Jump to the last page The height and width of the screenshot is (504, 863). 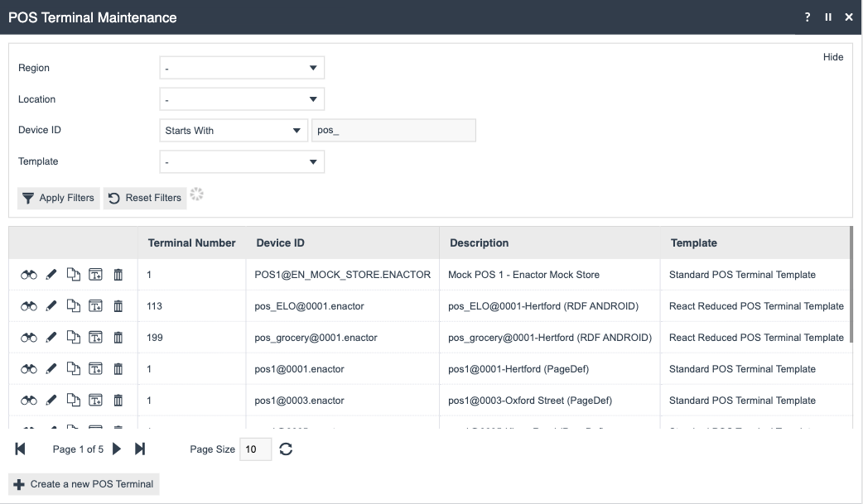139,449
